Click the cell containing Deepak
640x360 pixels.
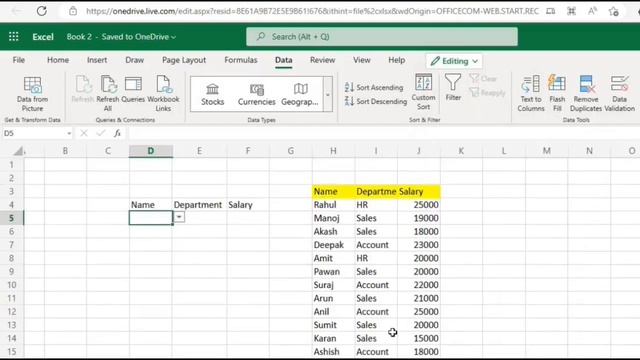333,245
